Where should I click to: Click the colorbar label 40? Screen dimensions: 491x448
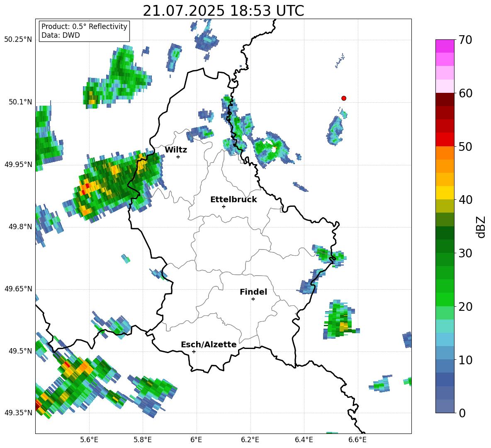(x=465, y=200)
